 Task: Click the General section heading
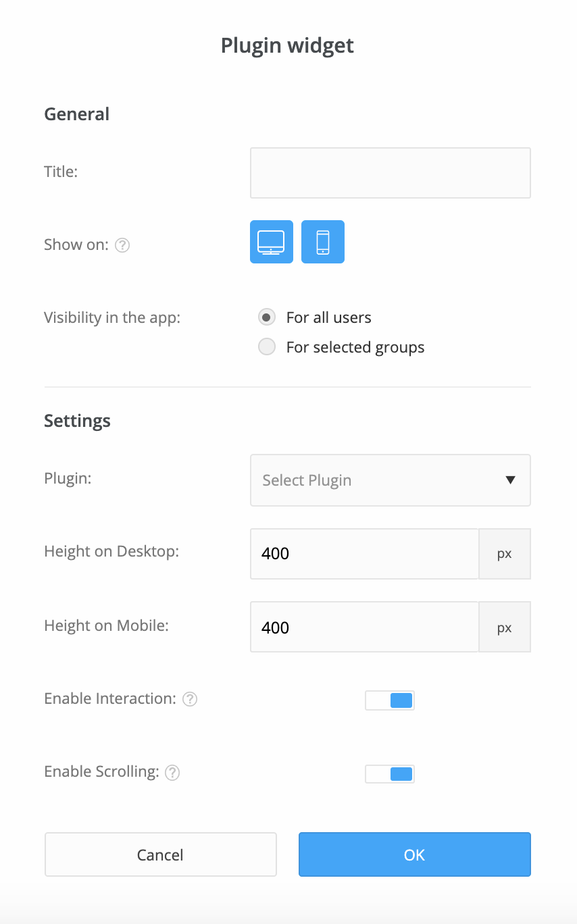coord(76,114)
